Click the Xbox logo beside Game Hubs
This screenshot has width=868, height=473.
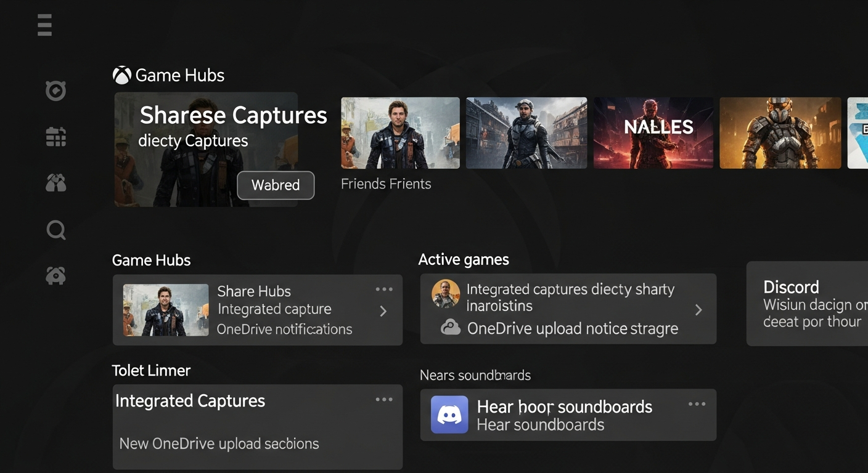(x=121, y=75)
